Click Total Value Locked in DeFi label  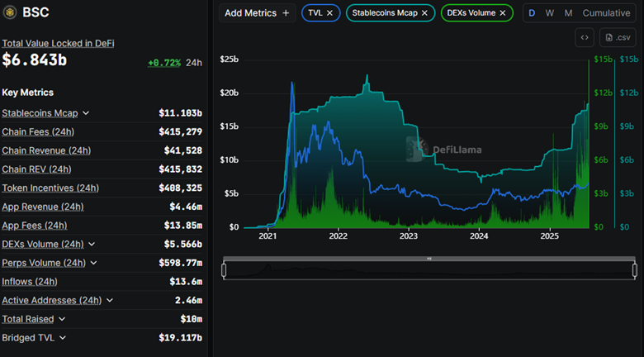click(59, 43)
